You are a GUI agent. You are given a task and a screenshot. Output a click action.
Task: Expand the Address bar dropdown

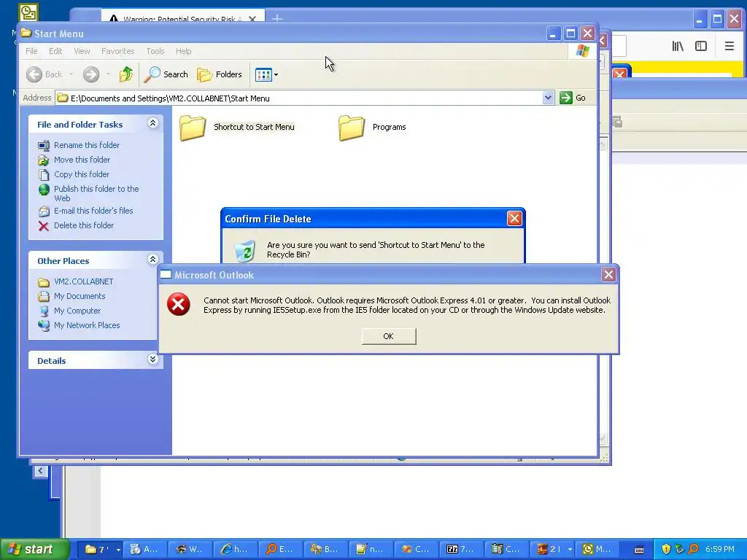[548, 98]
